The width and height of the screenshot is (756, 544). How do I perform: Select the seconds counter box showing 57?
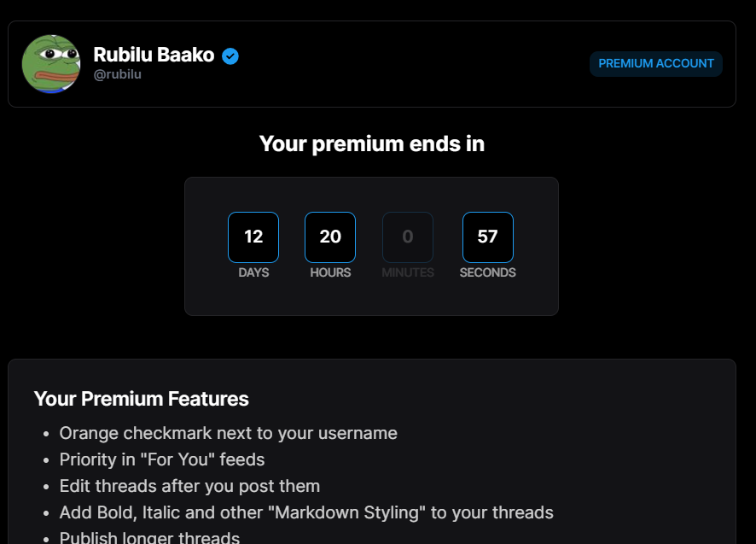[x=488, y=237]
